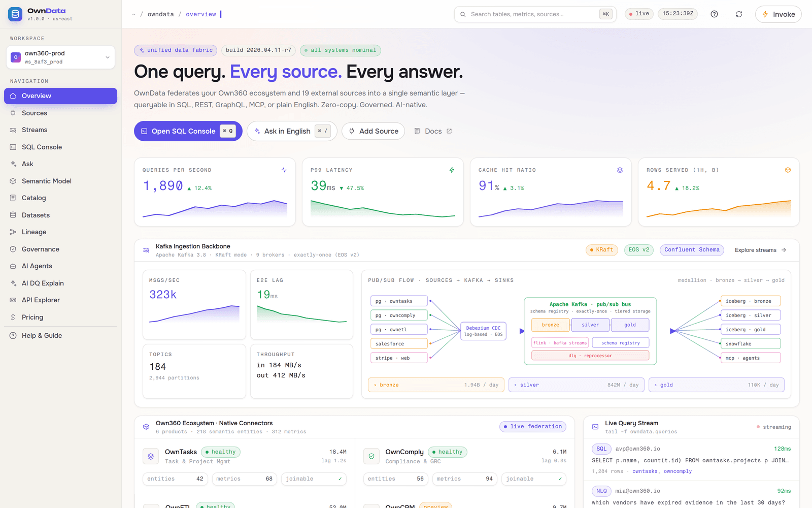Click the Pricing dollar icon in sidebar
Screen dimensions: 812x508
[13, 317]
